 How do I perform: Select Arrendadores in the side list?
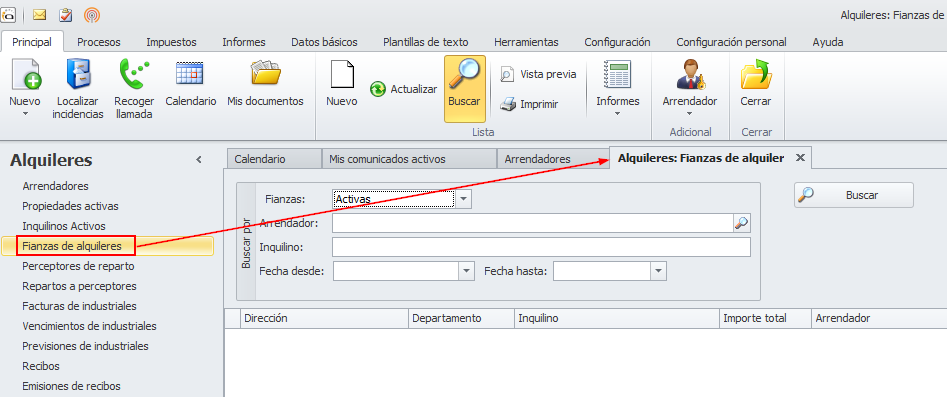point(56,186)
